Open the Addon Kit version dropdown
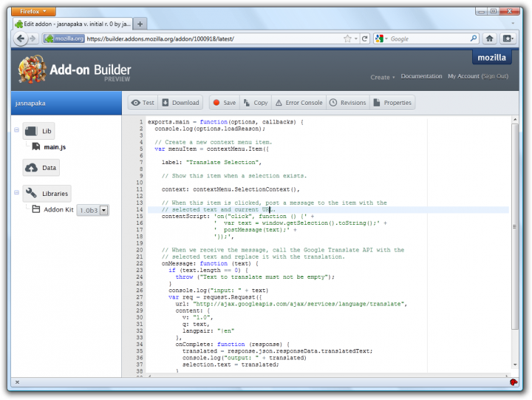Screen dimensions: 532x400 click(x=103, y=211)
